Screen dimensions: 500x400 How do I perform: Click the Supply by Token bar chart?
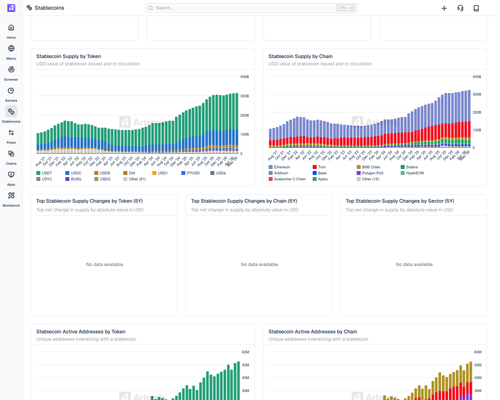click(137, 115)
